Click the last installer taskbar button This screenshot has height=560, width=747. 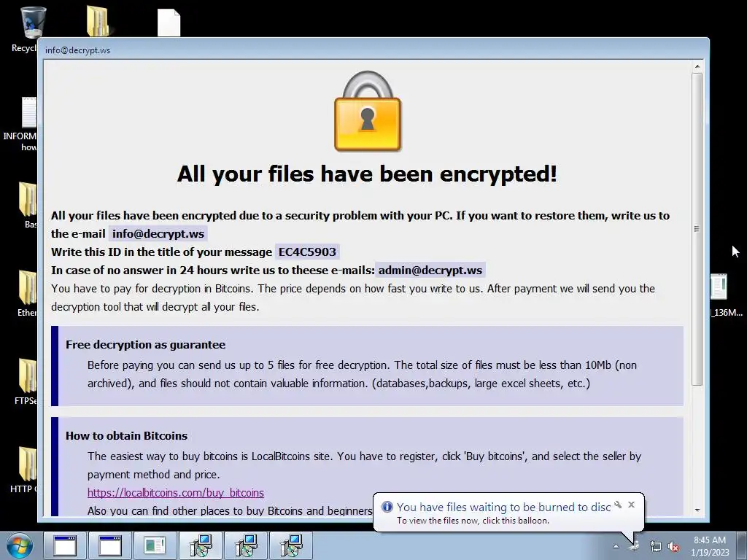(x=291, y=545)
